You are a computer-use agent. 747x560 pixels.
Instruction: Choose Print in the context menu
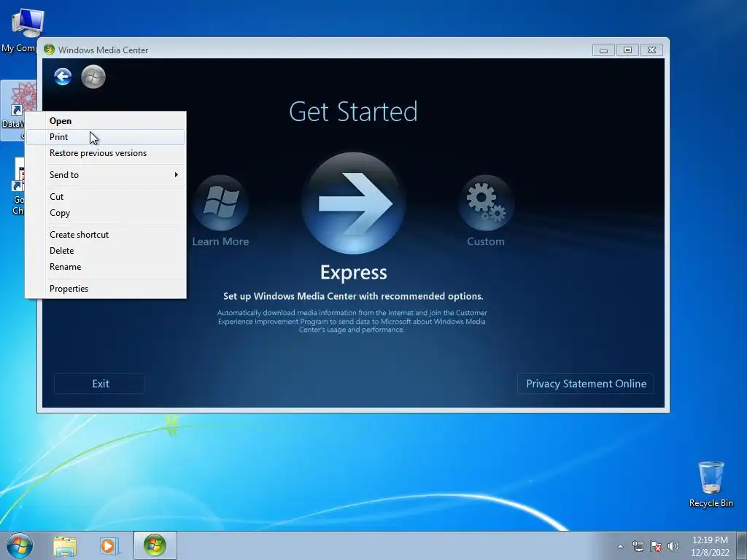(106, 137)
